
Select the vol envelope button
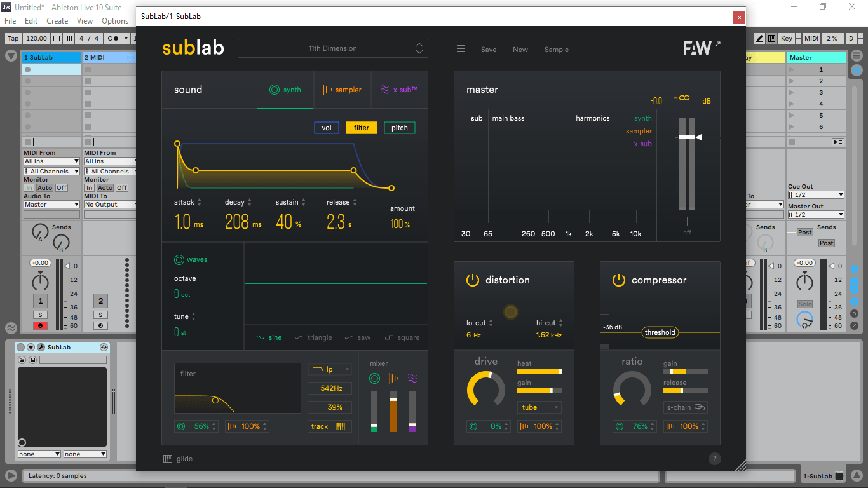(327, 128)
